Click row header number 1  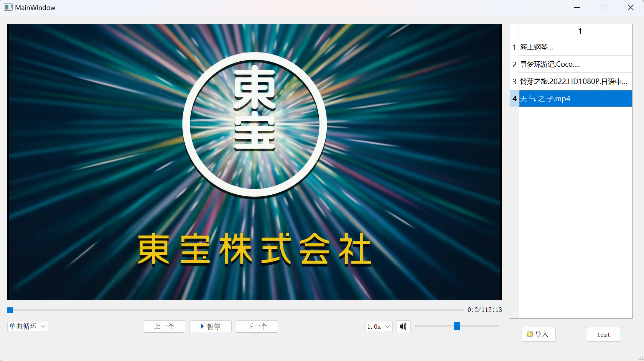point(514,47)
